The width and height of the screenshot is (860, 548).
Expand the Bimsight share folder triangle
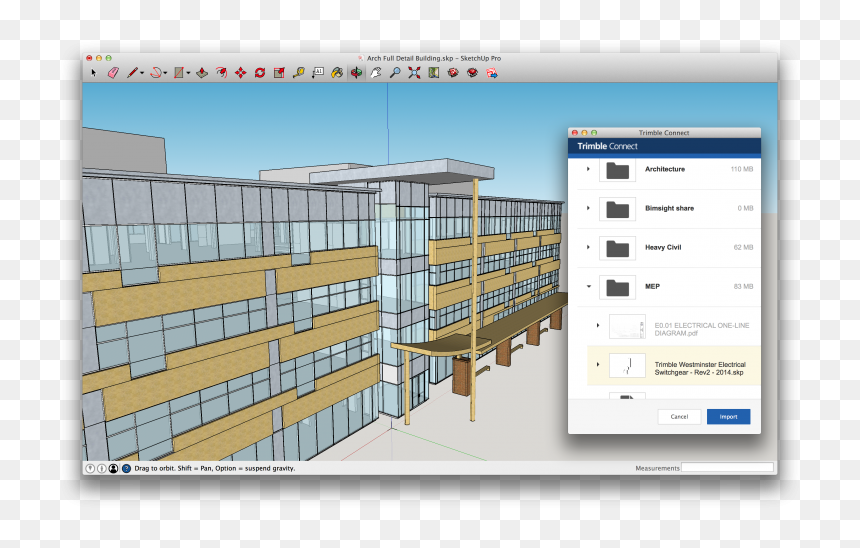click(x=589, y=208)
